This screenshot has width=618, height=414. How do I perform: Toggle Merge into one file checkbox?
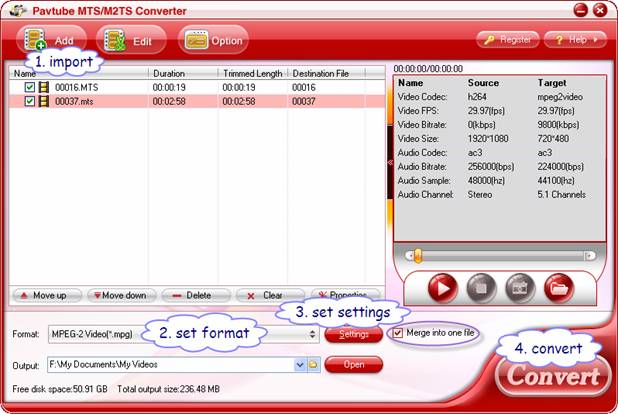coord(398,333)
